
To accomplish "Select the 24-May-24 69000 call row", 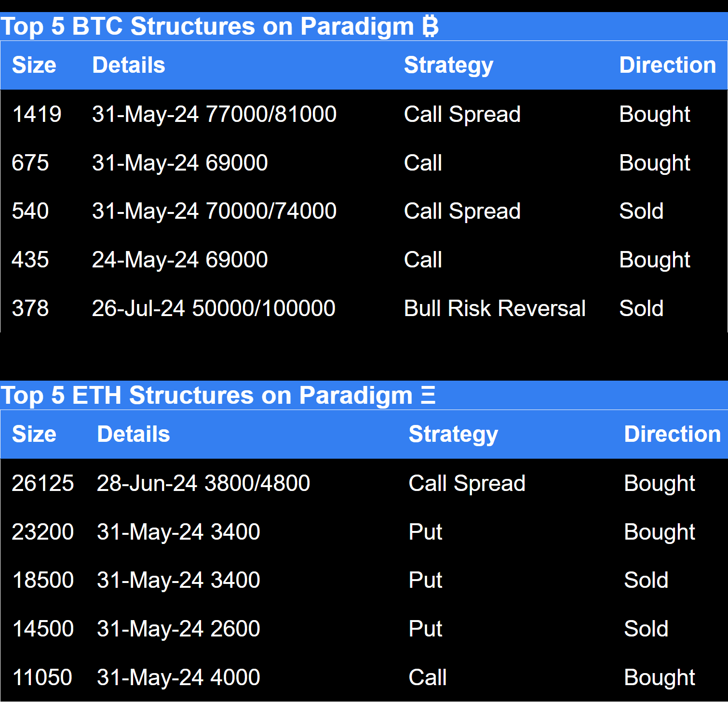I will click(364, 260).
